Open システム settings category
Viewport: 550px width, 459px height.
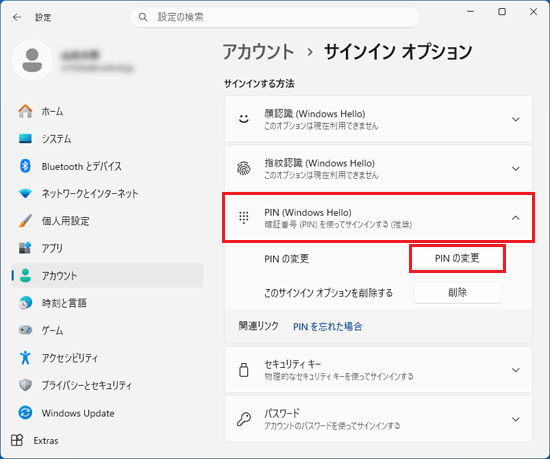tap(107, 139)
